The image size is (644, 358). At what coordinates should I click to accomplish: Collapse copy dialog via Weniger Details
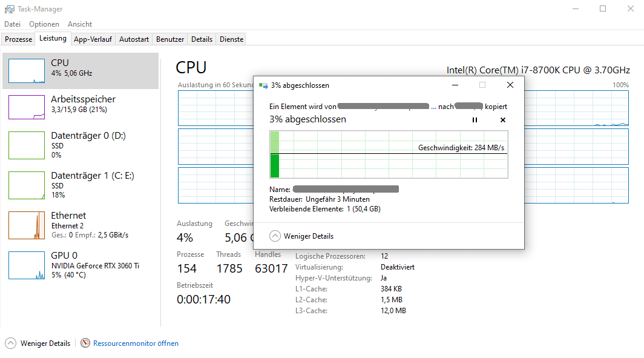tap(301, 236)
